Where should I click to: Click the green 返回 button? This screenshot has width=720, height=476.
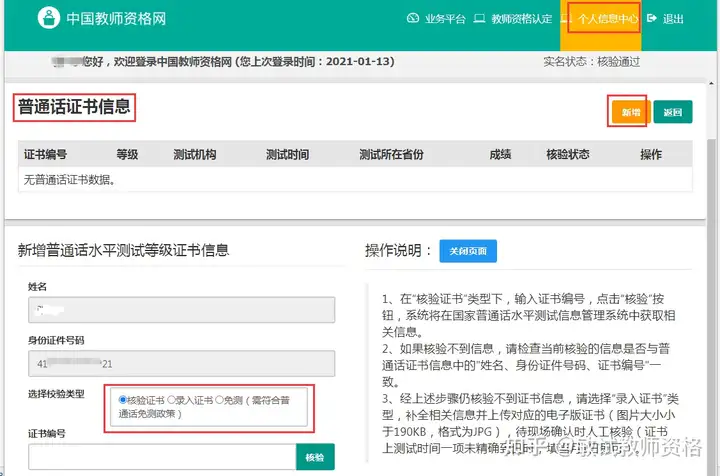click(673, 112)
